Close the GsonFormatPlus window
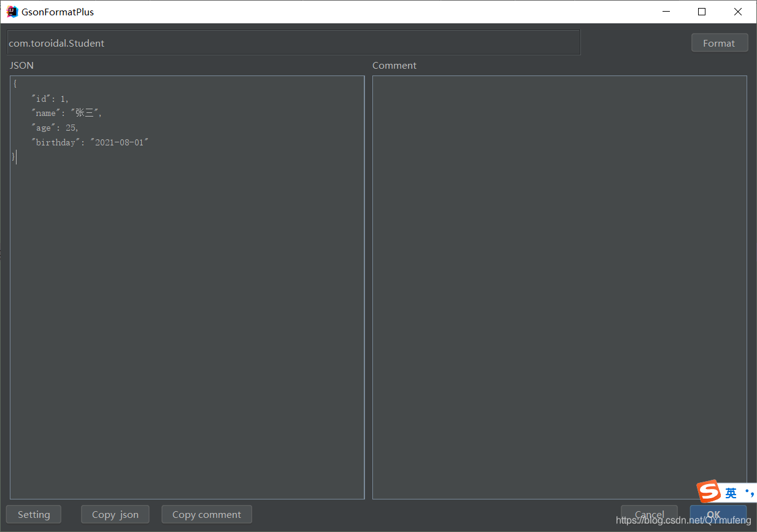The image size is (757, 532). [738, 12]
